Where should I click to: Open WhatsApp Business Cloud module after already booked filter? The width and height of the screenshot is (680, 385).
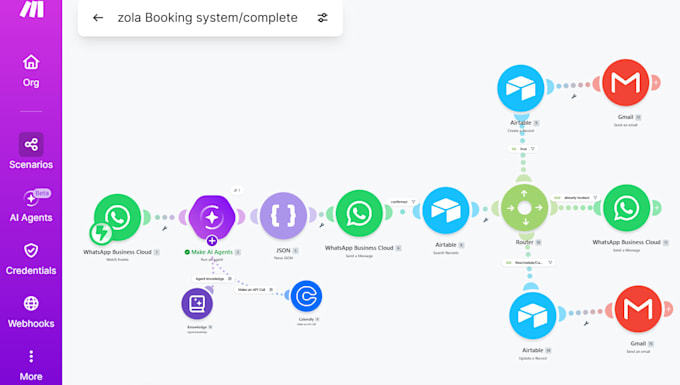pos(626,208)
